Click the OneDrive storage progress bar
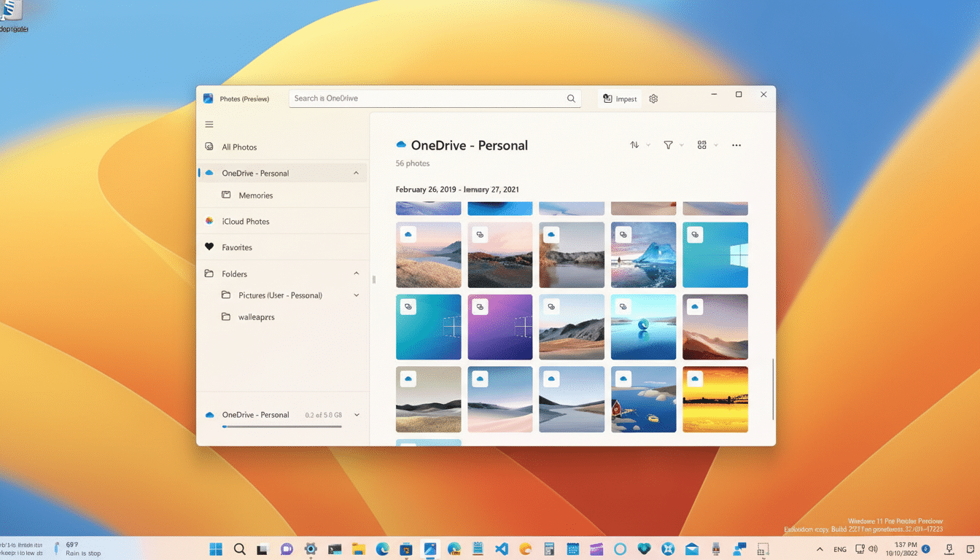980x560 pixels. click(x=281, y=426)
